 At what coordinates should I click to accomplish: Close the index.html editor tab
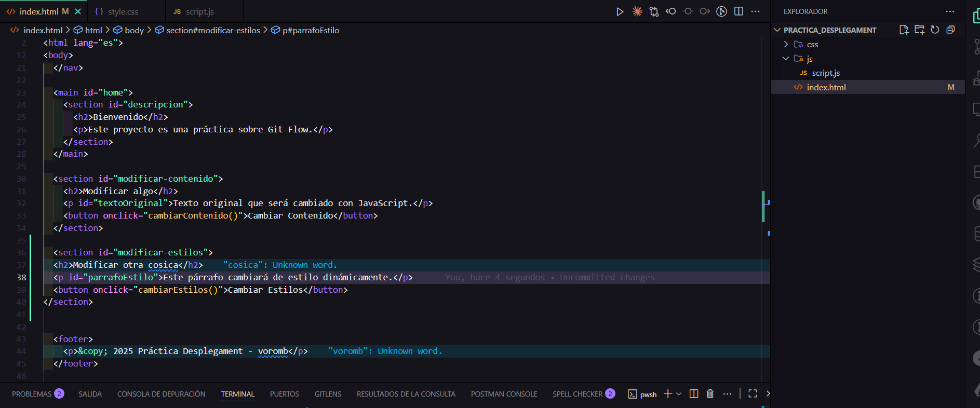click(x=78, y=11)
